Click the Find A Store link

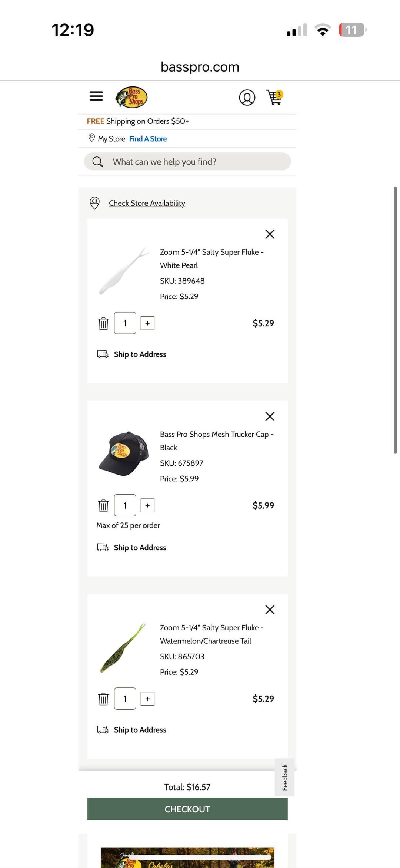click(148, 139)
